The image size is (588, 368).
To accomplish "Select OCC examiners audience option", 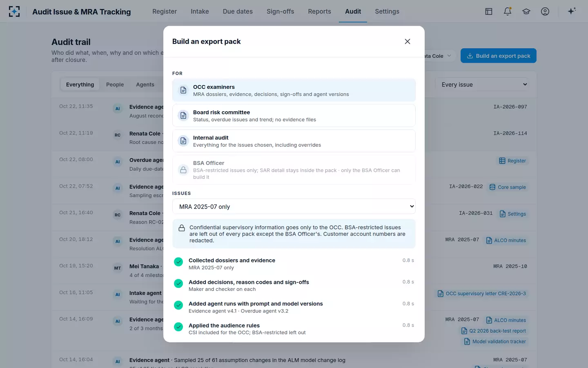I will point(294,90).
